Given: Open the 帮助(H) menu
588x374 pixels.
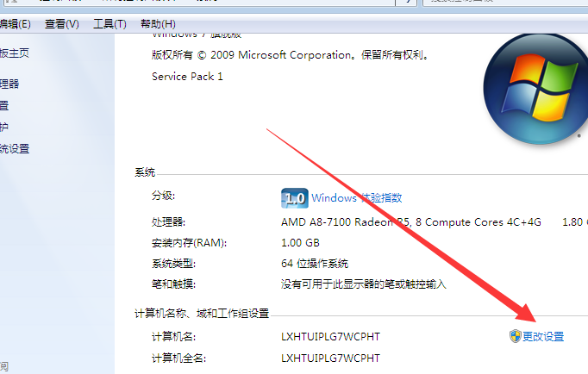Looking at the screenshot, I should click(158, 24).
